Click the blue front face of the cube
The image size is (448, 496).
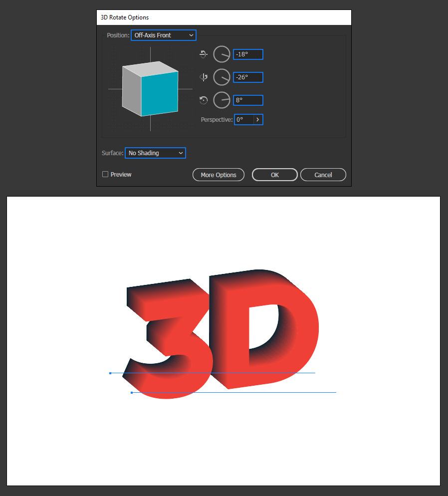coord(160,94)
